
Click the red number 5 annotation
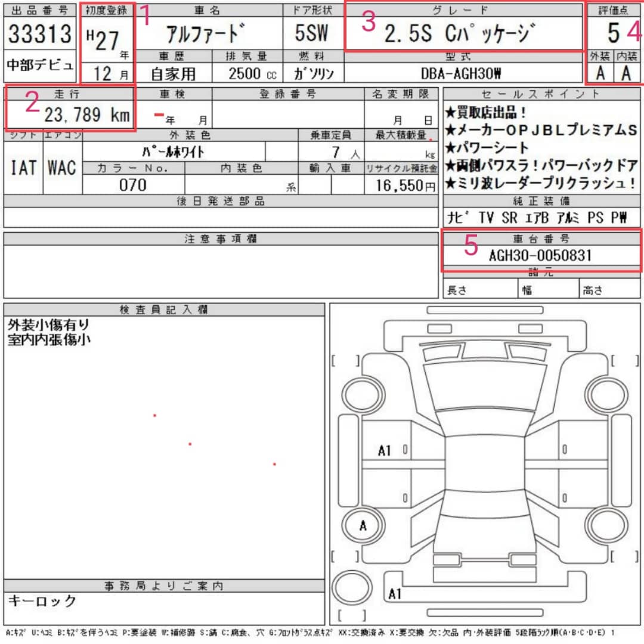pos(471,246)
